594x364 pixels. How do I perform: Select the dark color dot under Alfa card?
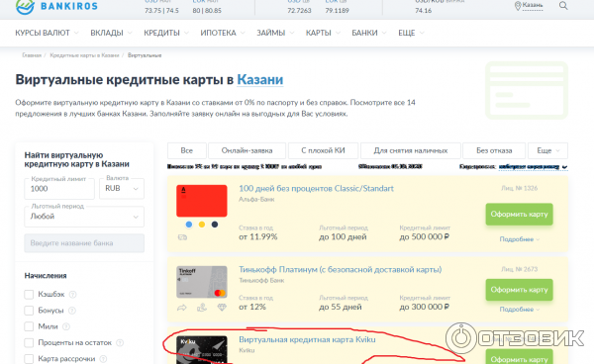pos(215,225)
